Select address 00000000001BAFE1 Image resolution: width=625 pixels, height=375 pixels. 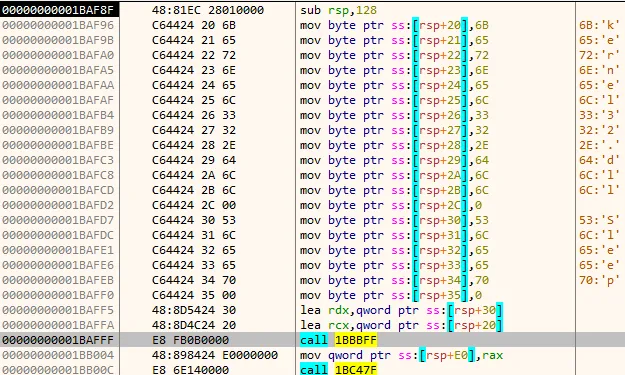[58, 250]
